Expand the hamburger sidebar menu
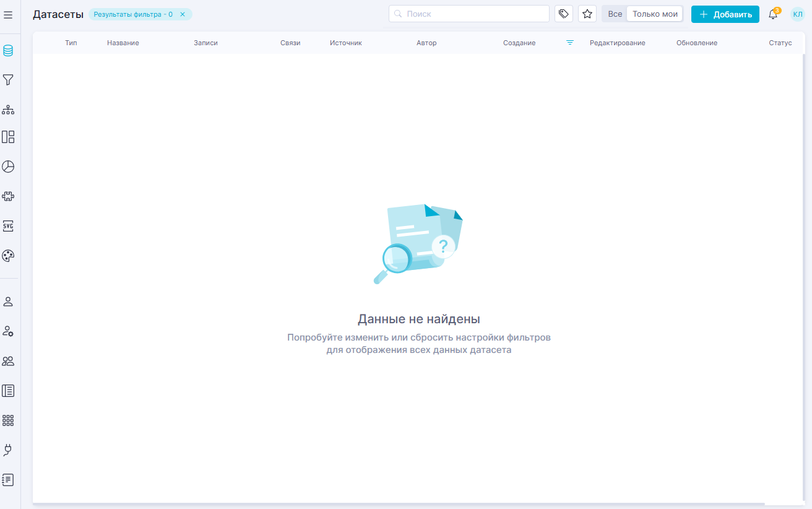The width and height of the screenshot is (812, 509). 8,14
